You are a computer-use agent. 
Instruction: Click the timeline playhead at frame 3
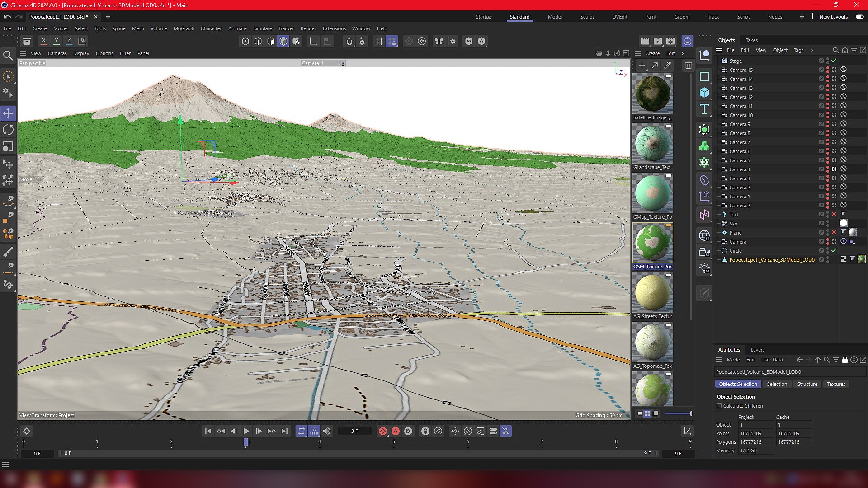pos(246,442)
